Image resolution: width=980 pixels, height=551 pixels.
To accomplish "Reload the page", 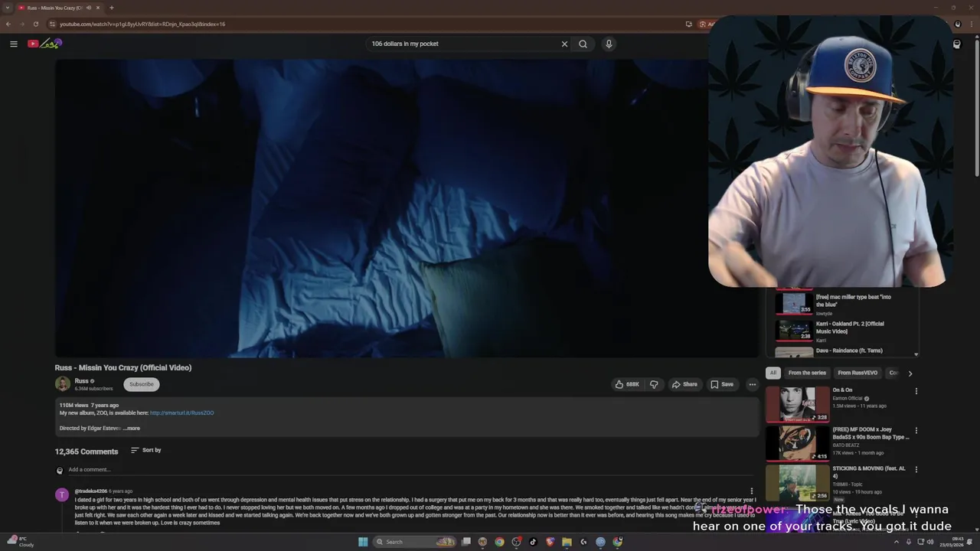I will coord(36,24).
